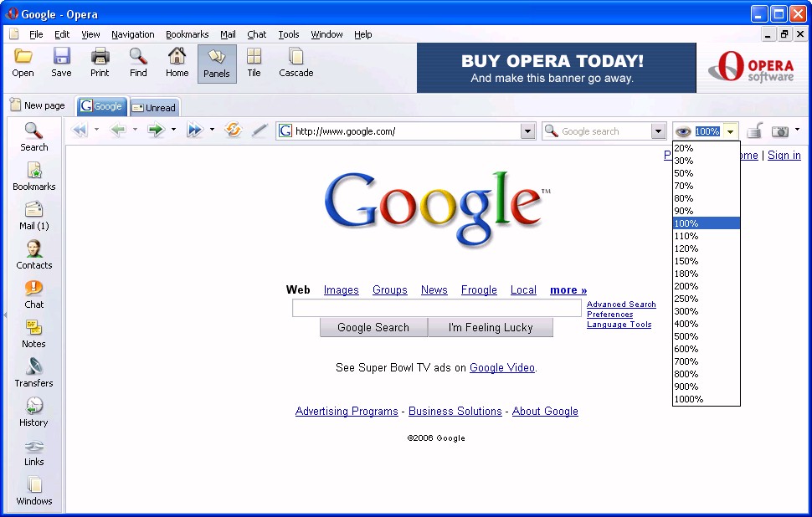
Task: Click the URL address field
Action: 407,131
